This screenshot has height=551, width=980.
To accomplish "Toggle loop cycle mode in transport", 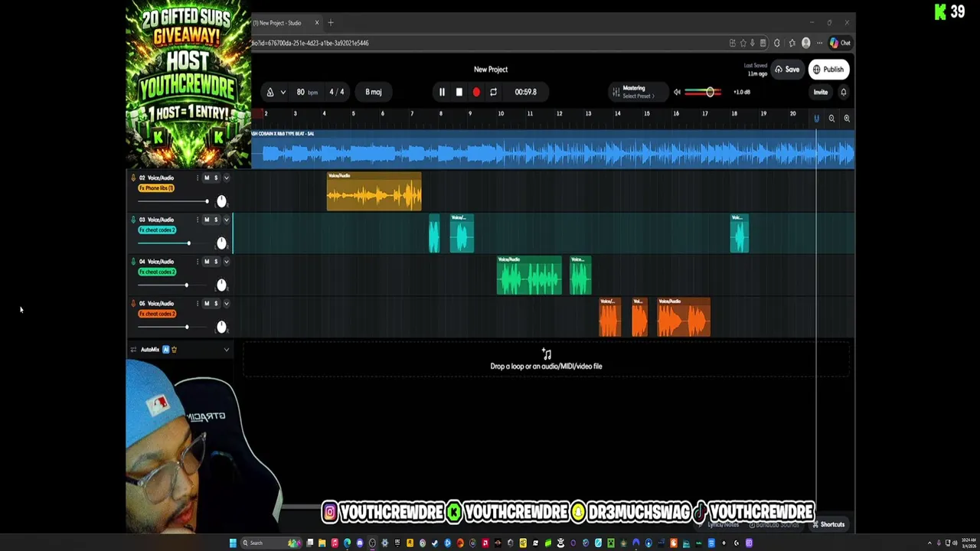I will [x=493, y=92].
